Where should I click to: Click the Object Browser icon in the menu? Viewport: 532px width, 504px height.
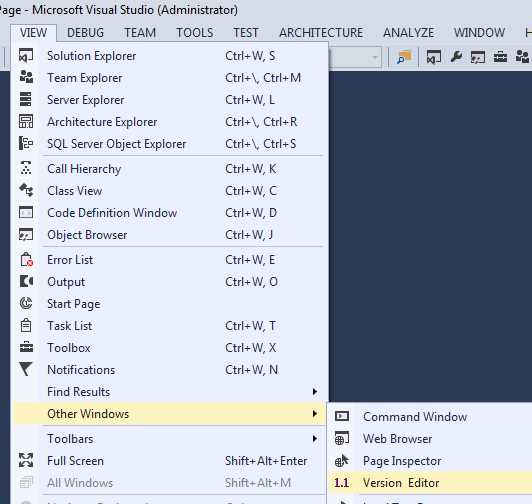[26, 235]
